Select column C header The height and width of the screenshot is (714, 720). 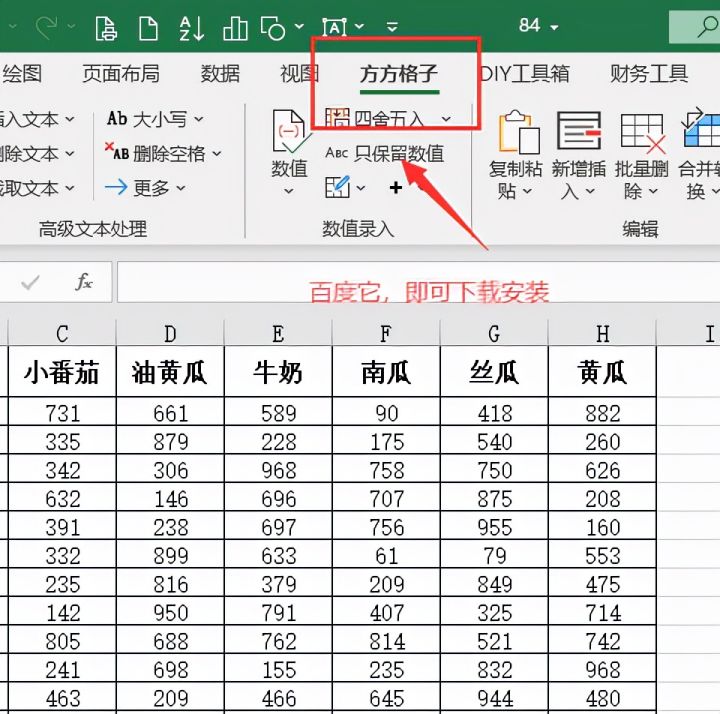(x=62, y=333)
